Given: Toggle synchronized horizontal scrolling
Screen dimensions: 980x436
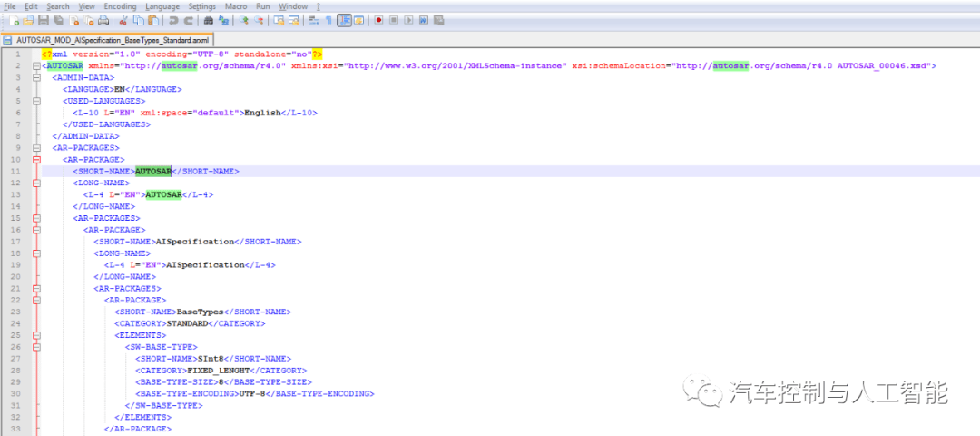Looking at the screenshot, I should click(294, 20).
